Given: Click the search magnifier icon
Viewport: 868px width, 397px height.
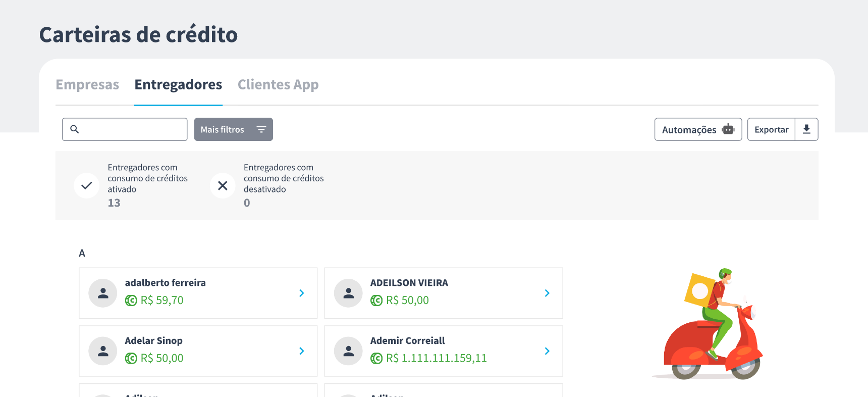Looking at the screenshot, I should click(x=75, y=129).
